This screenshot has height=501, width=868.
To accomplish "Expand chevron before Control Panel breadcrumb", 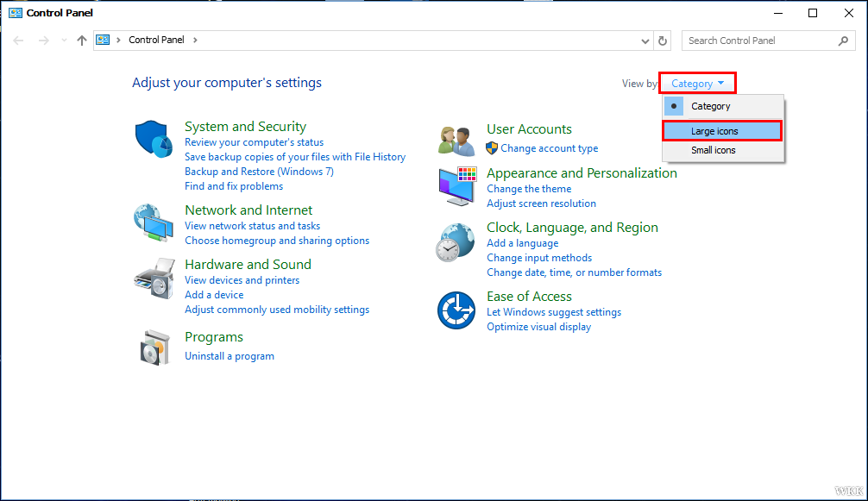I will tap(118, 40).
